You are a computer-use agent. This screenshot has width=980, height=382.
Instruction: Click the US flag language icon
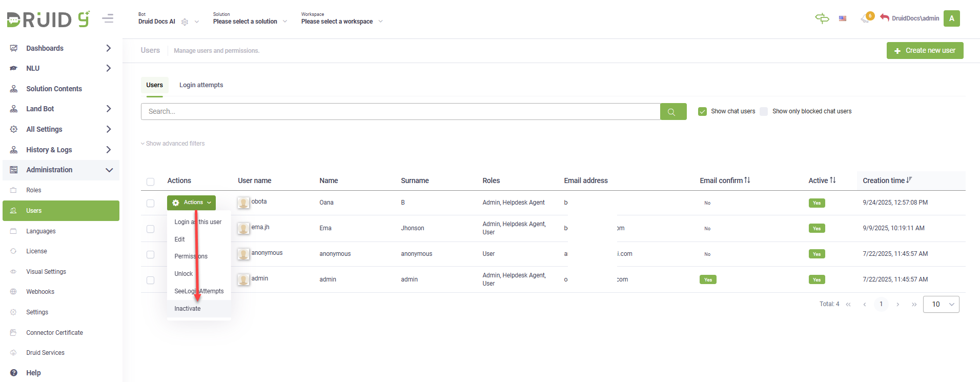tap(843, 18)
